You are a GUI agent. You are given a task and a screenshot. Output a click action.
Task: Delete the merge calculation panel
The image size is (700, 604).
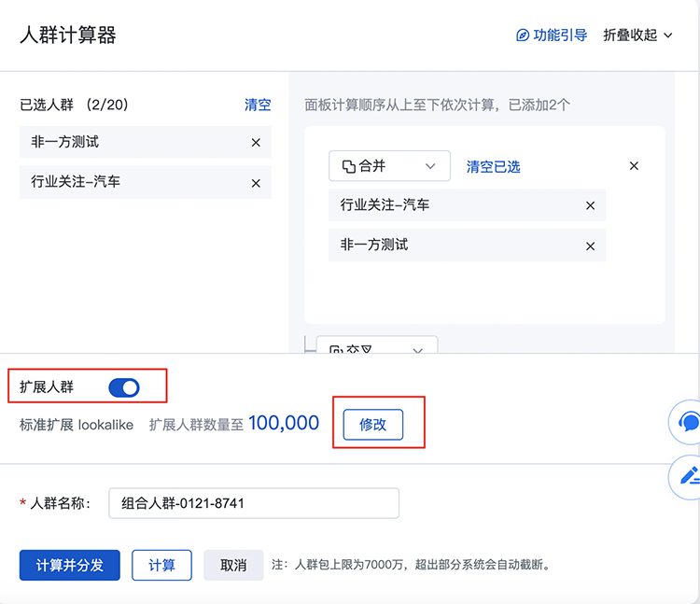click(x=634, y=166)
